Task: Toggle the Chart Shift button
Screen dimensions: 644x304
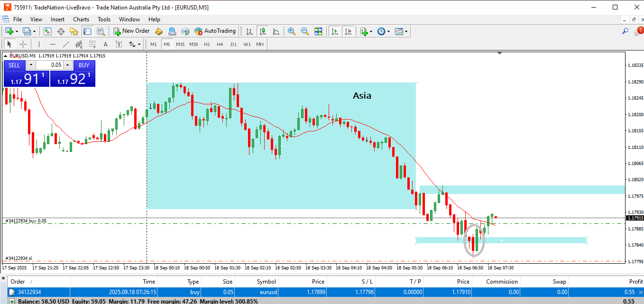Action: click(349, 31)
